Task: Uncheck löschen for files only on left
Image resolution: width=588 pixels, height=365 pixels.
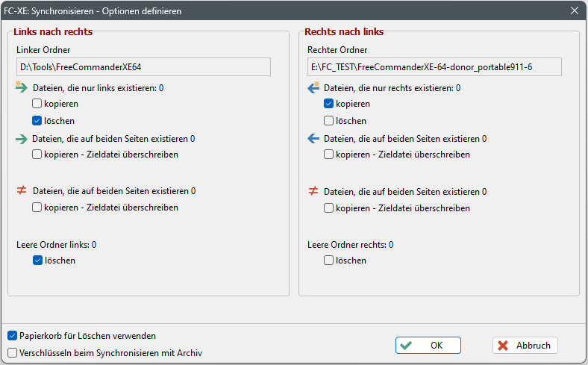Action: click(x=37, y=121)
